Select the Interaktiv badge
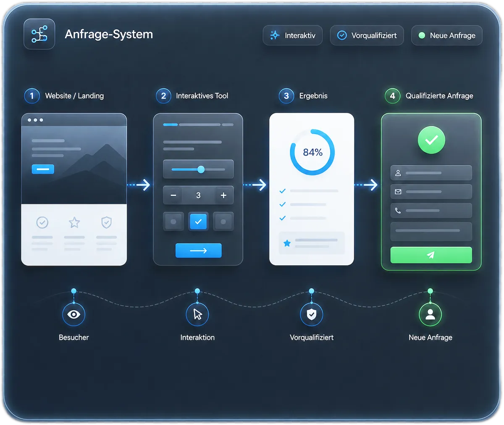This screenshot has height=425, width=504. [x=293, y=35]
